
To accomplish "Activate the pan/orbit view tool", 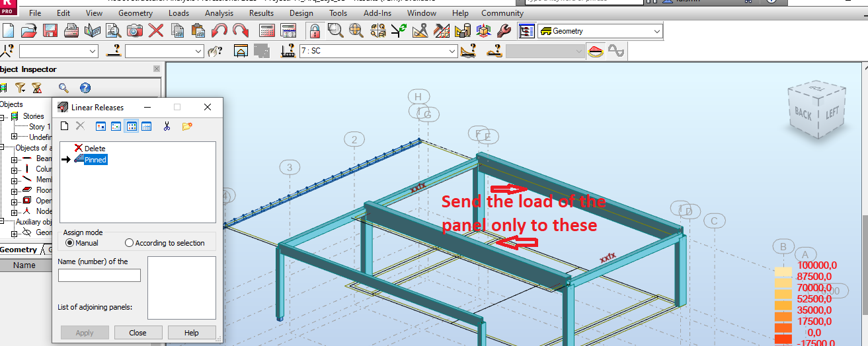I will click(356, 30).
